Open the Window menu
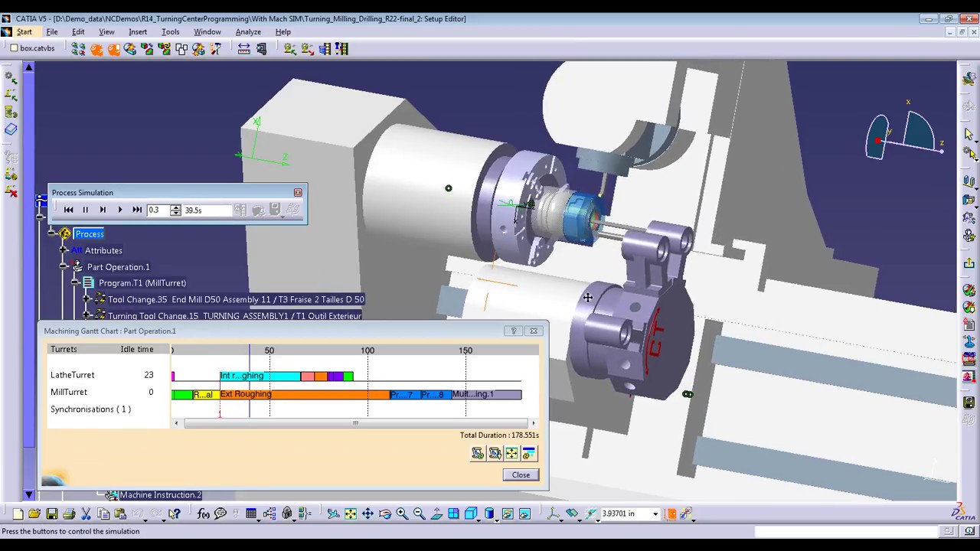 click(207, 32)
